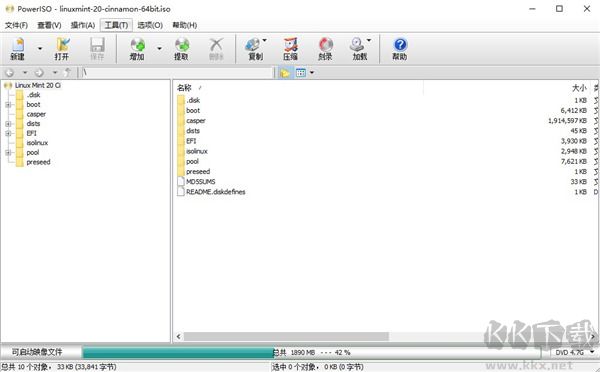Viewport: 600px width, 372px height.
Task: Open the Help (帮助) menu
Action: tap(184, 25)
